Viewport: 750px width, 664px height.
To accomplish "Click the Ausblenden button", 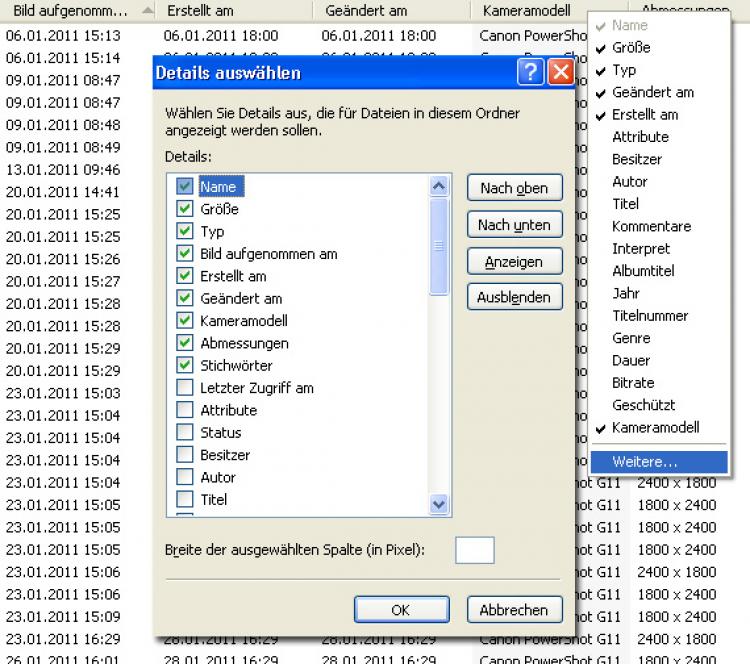I will pos(514,298).
